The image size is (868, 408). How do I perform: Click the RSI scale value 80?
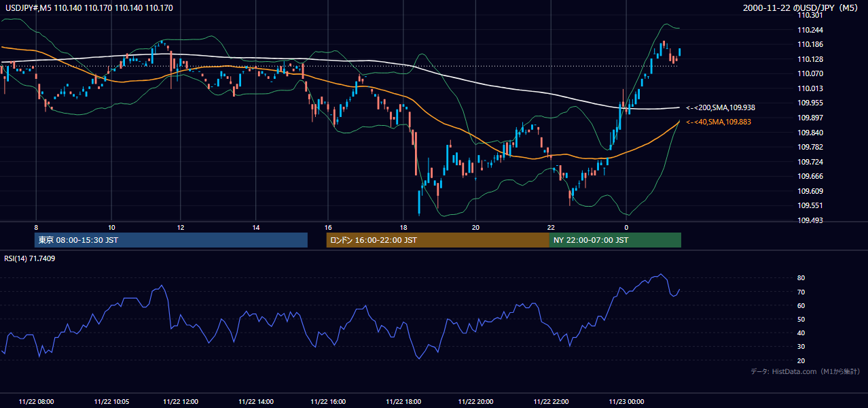click(x=801, y=278)
